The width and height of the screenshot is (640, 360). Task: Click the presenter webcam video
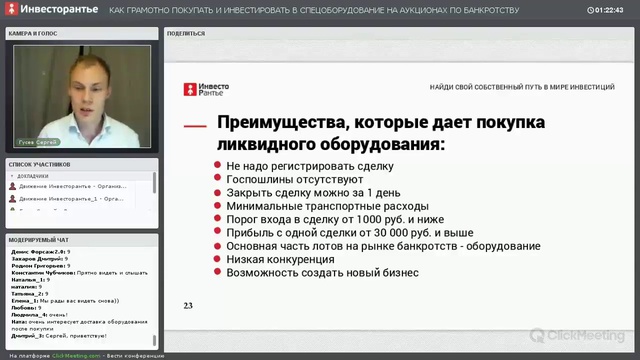tap(82, 96)
